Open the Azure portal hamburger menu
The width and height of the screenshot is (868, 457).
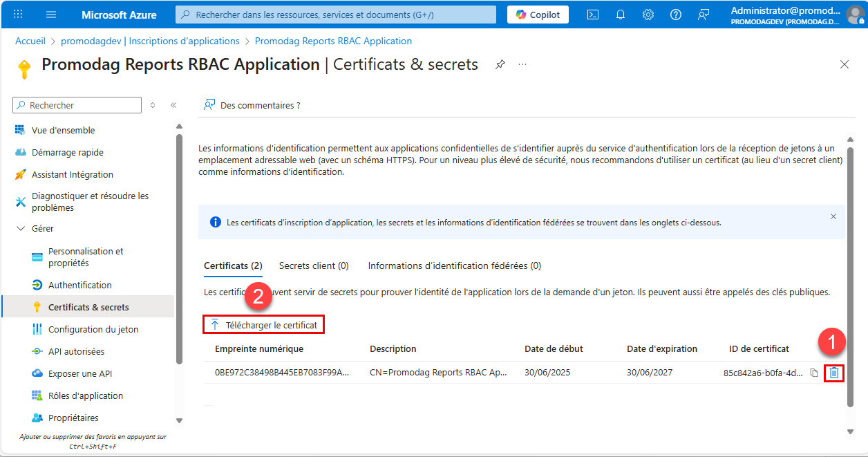[x=51, y=15]
